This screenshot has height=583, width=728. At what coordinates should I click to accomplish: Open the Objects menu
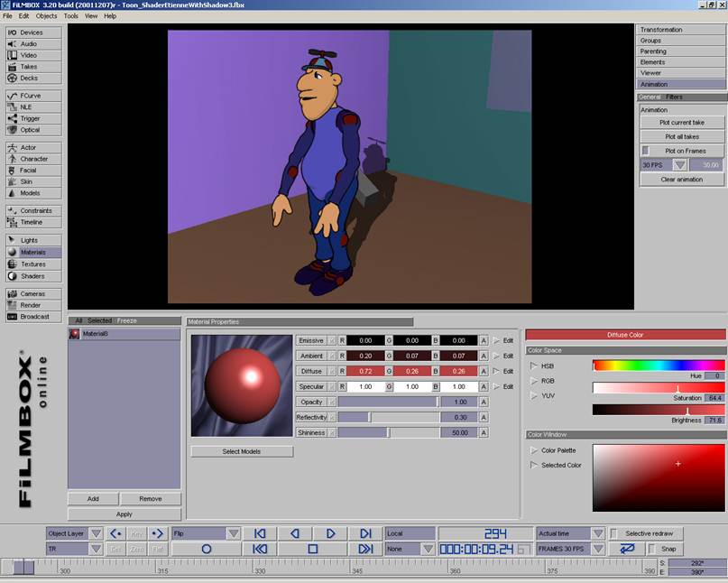coord(46,16)
